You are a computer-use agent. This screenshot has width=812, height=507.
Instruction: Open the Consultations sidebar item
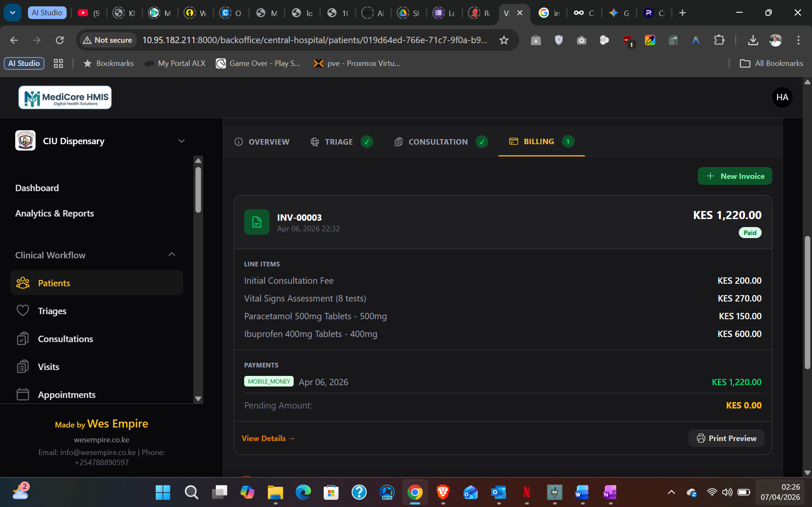[65, 339]
